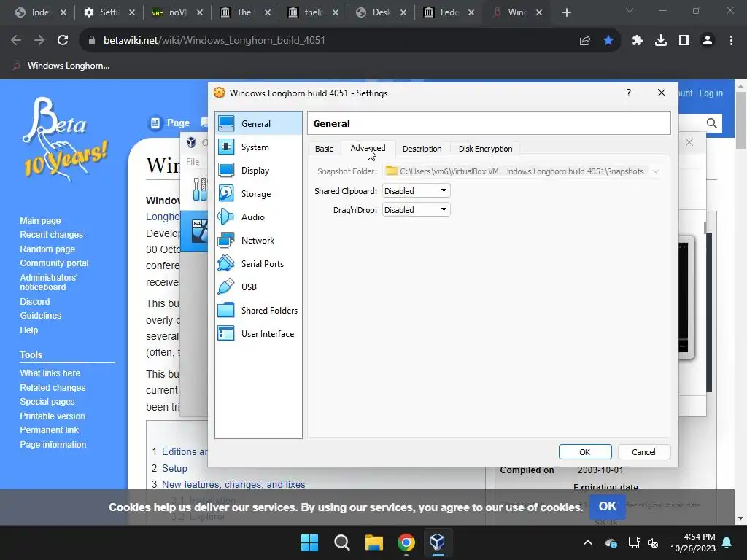
Task: Cancel the Settings dialog
Action: pos(643,452)
